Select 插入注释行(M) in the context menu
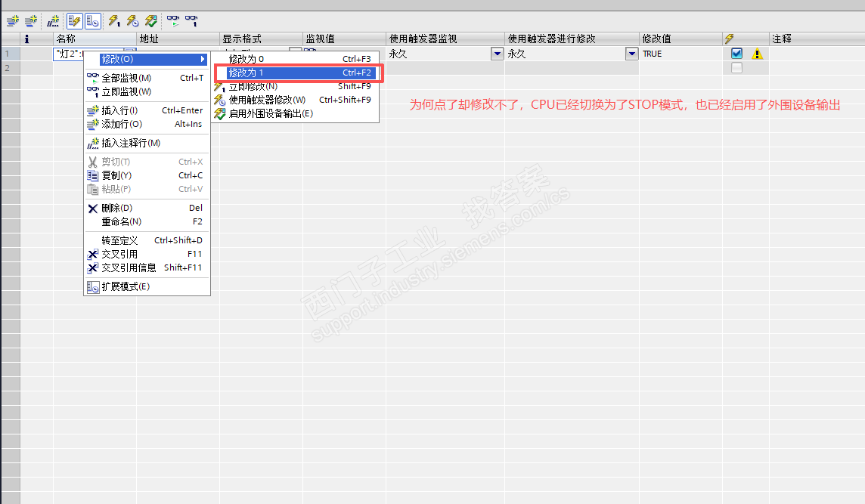The image size is (865, 504). coord(147,143)
